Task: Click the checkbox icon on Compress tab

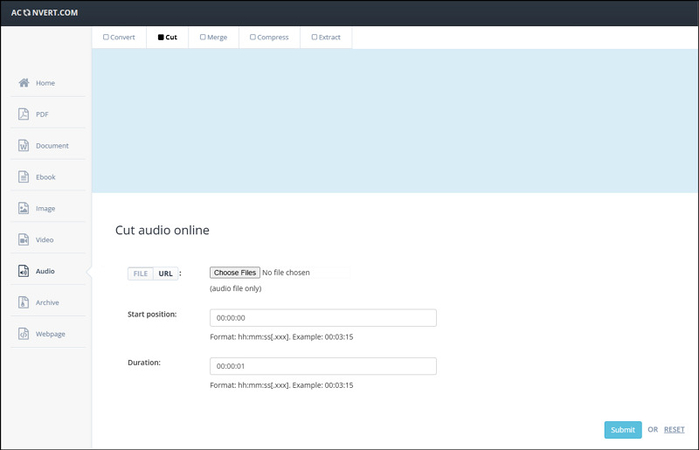Action: pyautogui.click(x=253, y=37)
